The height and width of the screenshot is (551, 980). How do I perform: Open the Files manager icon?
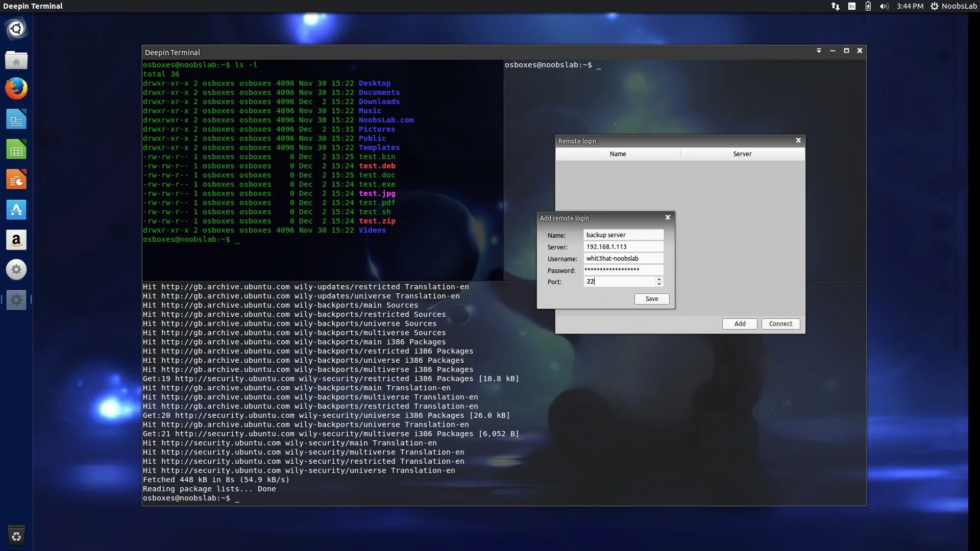point(16,60)
